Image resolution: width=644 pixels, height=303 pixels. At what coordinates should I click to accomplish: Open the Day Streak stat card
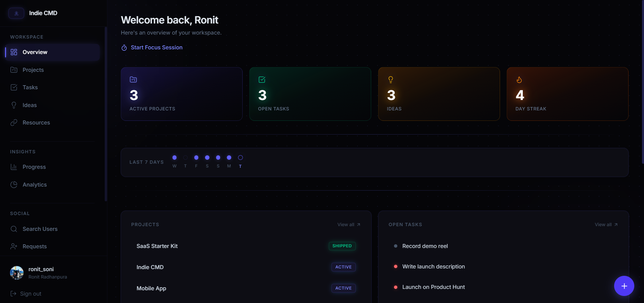(x=567, y=94)
